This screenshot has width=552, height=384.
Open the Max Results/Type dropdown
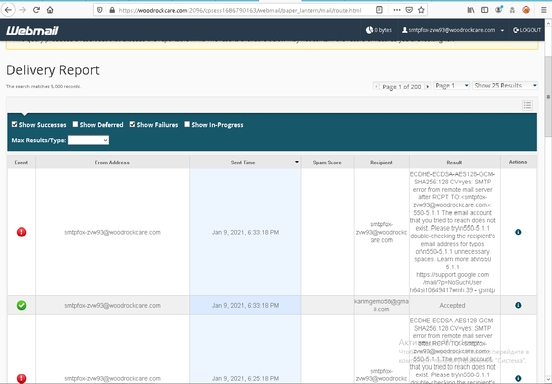point(88,140)
